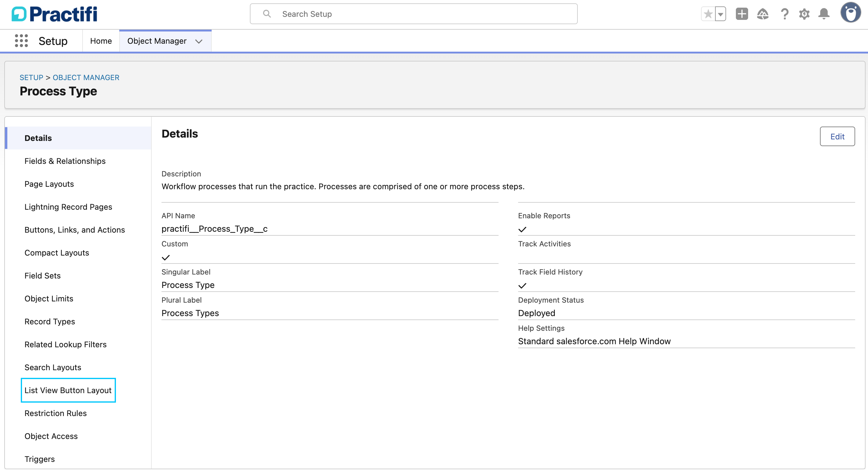Open Buttons, Links, and Actions
Screen dimensions: 868x472
click(75, 230)
